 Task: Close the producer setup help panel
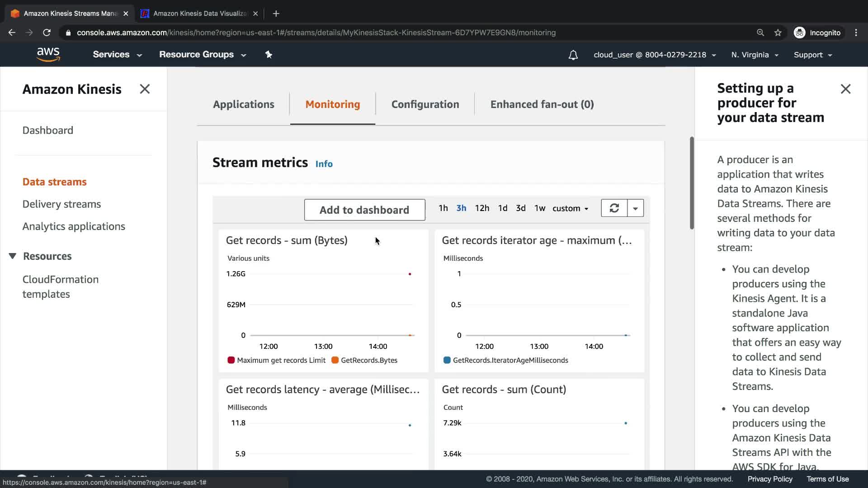point(845,89)
